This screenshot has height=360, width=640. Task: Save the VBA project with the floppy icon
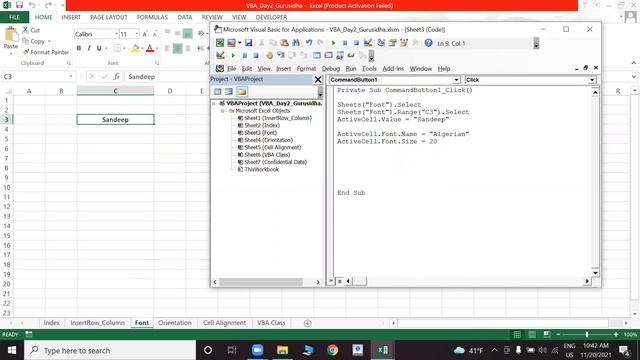[248, 43]
